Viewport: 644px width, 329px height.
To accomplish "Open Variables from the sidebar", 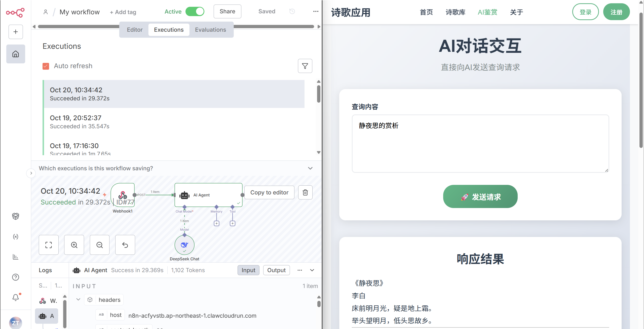I will pyautogui.click(x=15, y=237).
